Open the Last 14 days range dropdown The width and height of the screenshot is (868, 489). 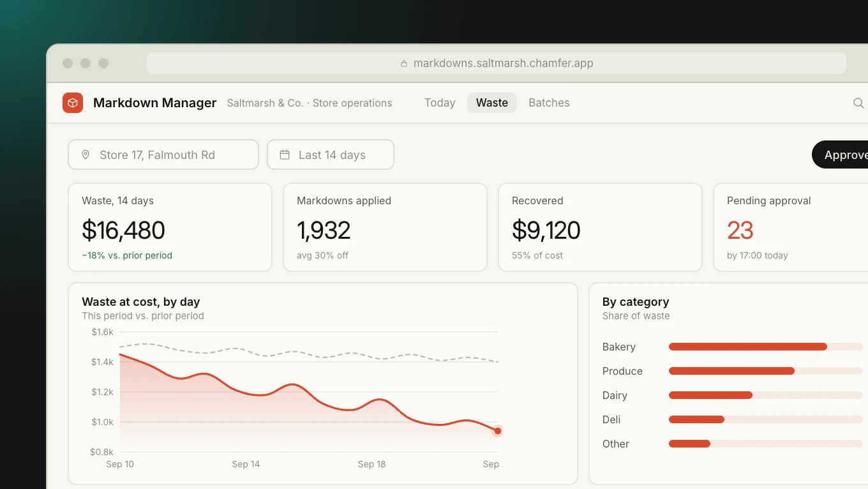tap(331, 154)
